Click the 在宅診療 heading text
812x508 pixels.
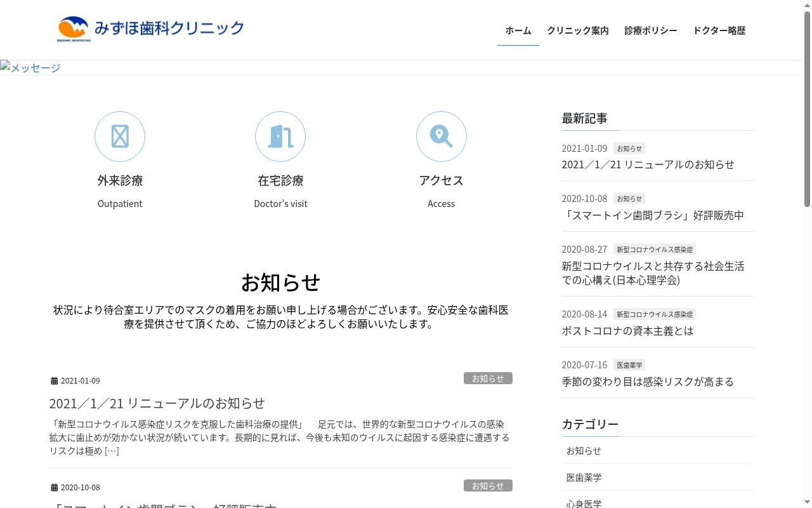280,180
